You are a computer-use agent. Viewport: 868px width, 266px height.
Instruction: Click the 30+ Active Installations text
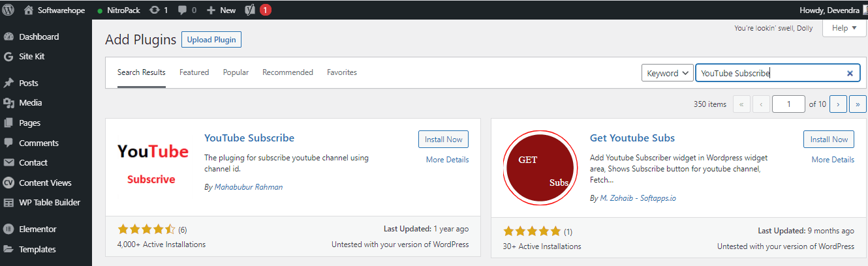pos(542,246)
